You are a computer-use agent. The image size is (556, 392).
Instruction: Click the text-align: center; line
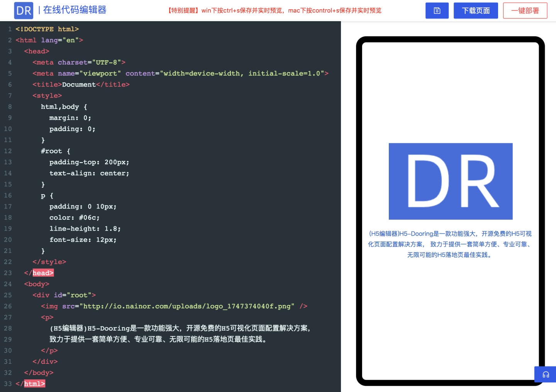pos(89,173)
